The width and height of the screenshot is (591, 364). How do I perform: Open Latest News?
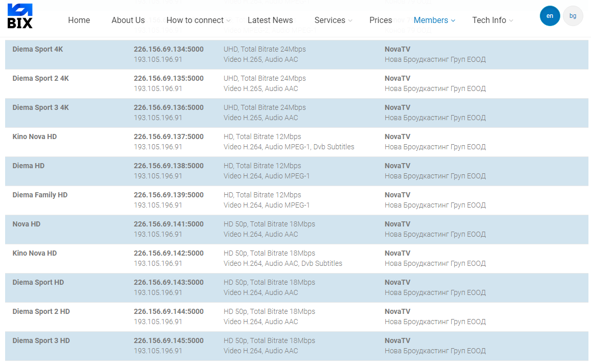pyautogui.click(x=270, y=20)
